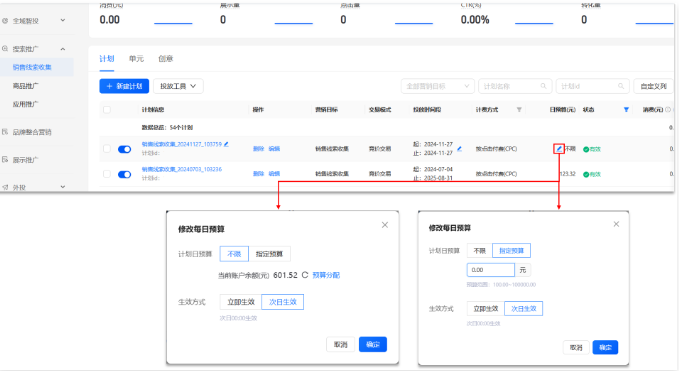Viewport: 679px width, 371px height.
Task: Click the 品牌整合营销 sidebar icon
Action: [x=5, y=132]
